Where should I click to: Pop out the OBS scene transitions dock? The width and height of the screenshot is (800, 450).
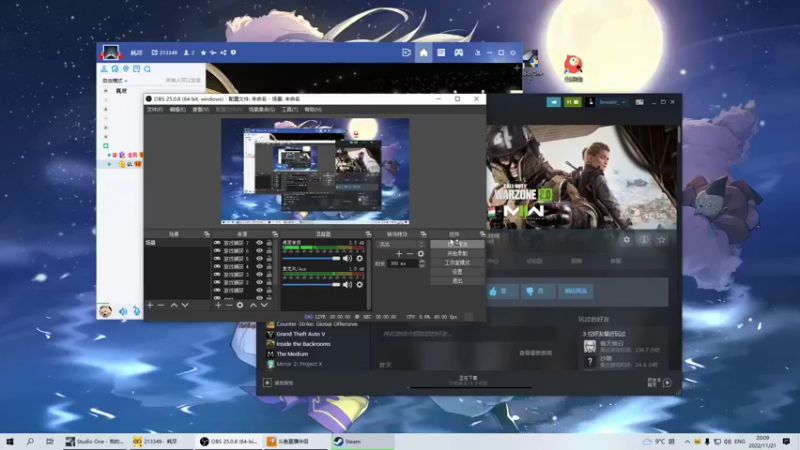tap(423, 234)
